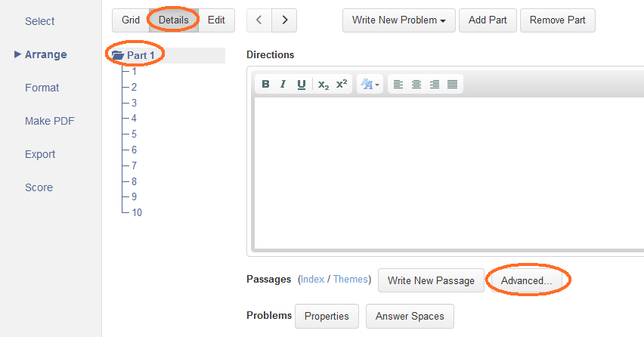Viewport: 644px width, 337px height.
Task: Collapse the Part 1 folder
Action: click(118, 55)
